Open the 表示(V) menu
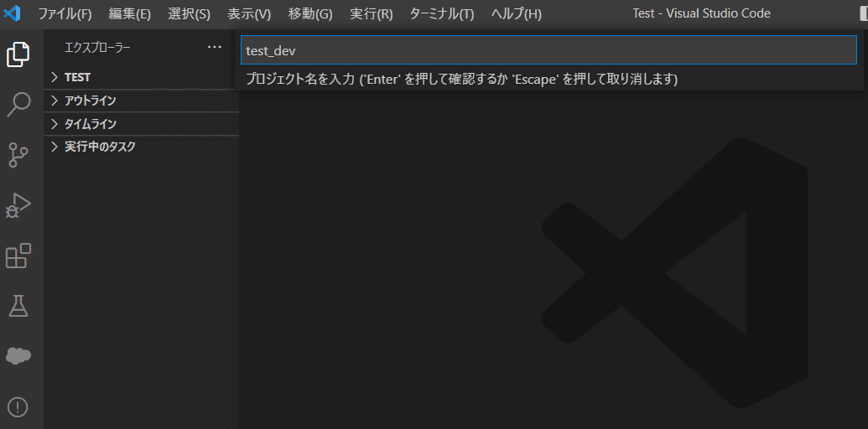This screenshot has height=429, width=868. 249,14
